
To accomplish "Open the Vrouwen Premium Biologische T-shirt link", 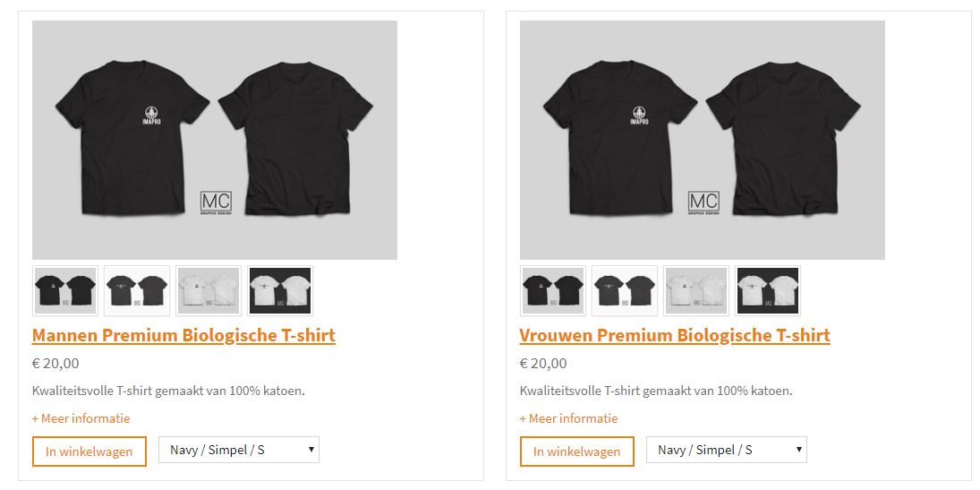I will coord(675,336).
